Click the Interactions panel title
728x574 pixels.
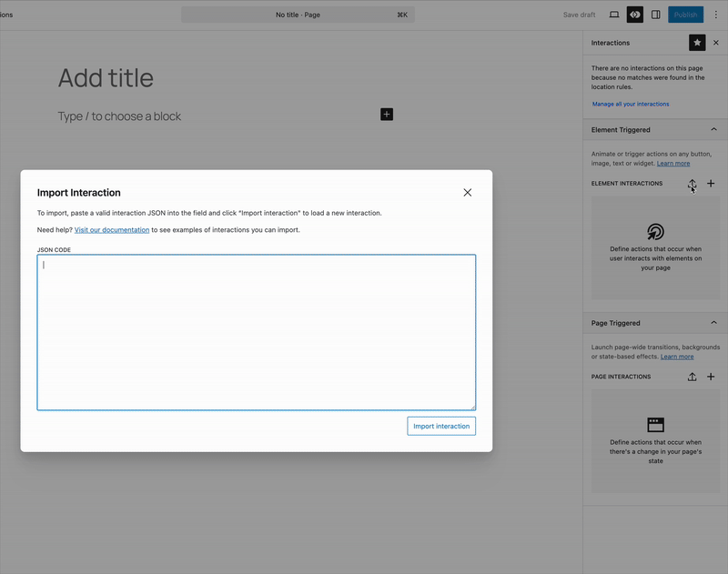[610, 43]
